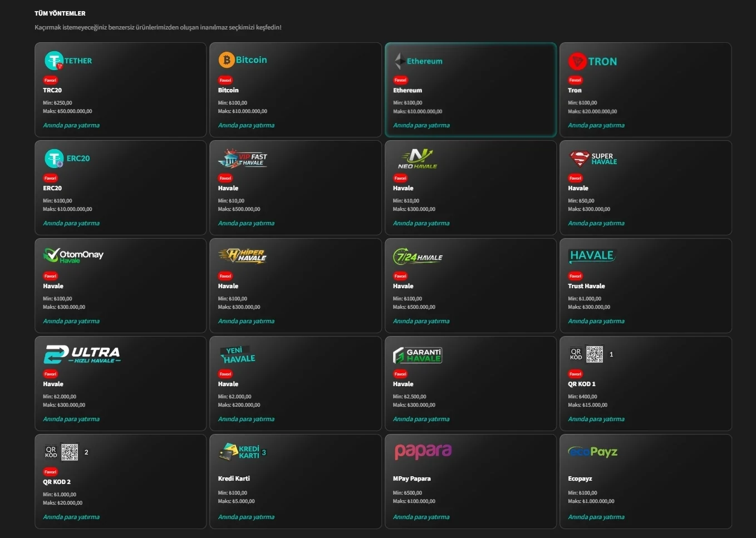Open 'Anında para yatırma' on Kredi Karti card
Viewport: 756px width, 538px height.
246,517
